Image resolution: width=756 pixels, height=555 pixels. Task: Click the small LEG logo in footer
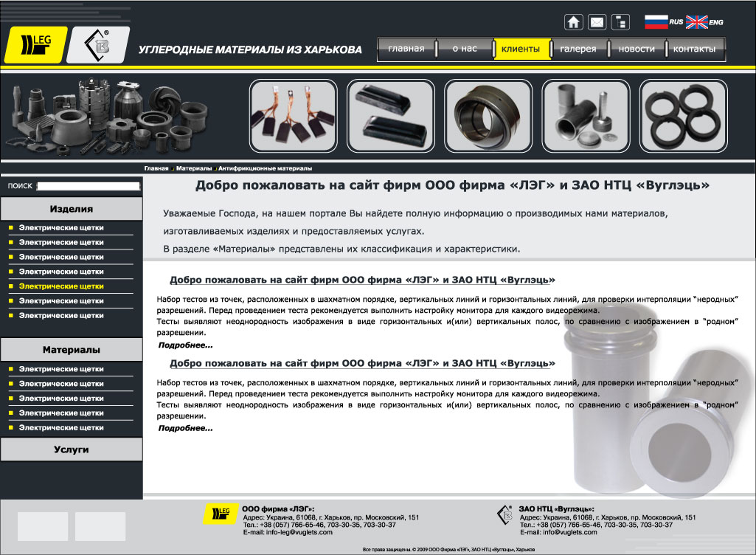pos(221,514)
